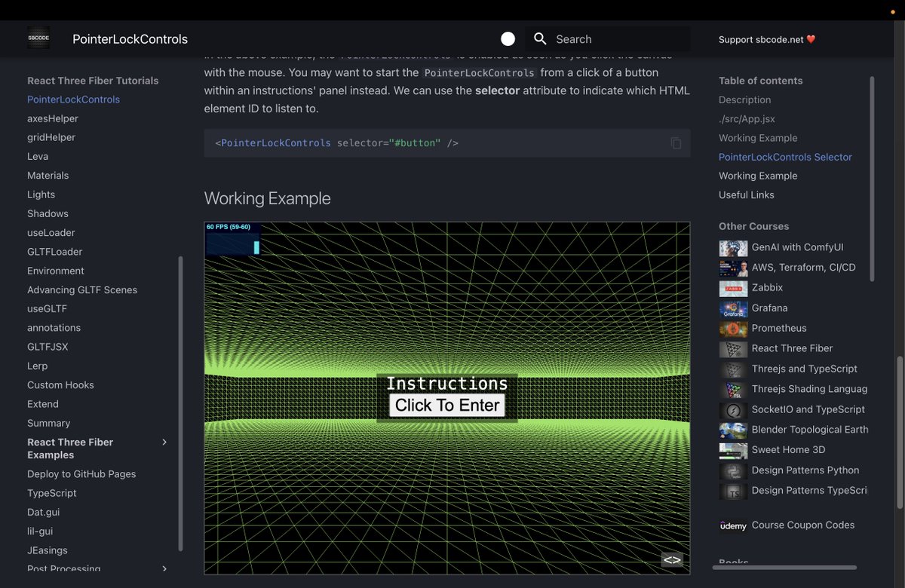Open the Course Coupon Codes link

803,525
